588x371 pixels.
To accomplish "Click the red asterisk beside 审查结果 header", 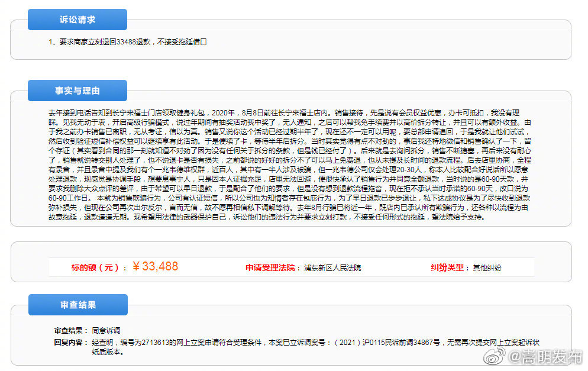I will point(24,304).
